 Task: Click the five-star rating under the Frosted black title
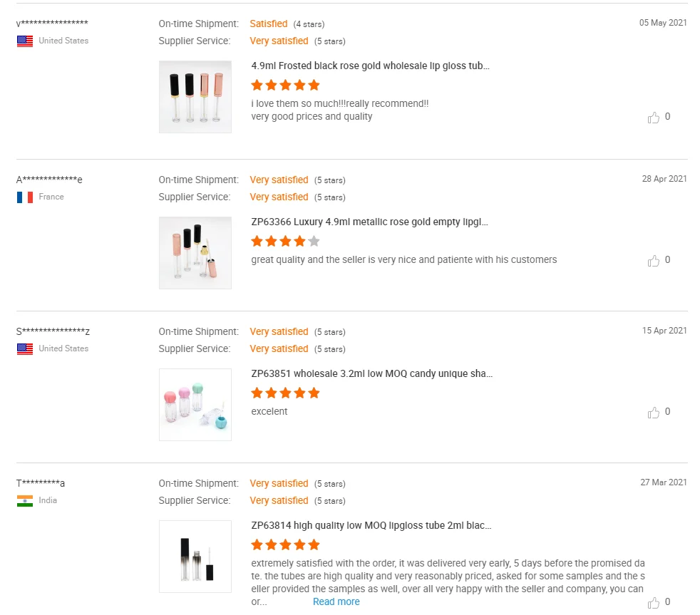coord(285,85)
